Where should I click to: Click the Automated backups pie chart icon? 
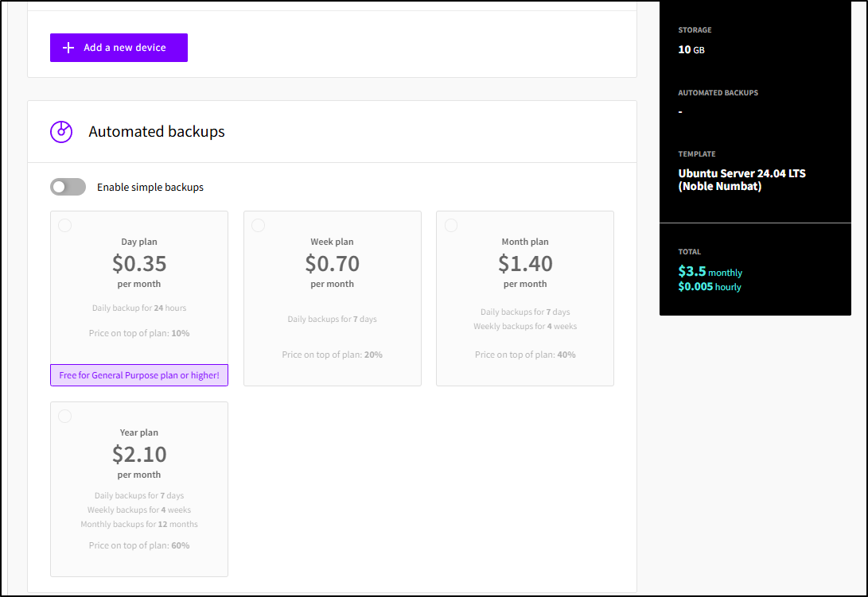[61, 132]
